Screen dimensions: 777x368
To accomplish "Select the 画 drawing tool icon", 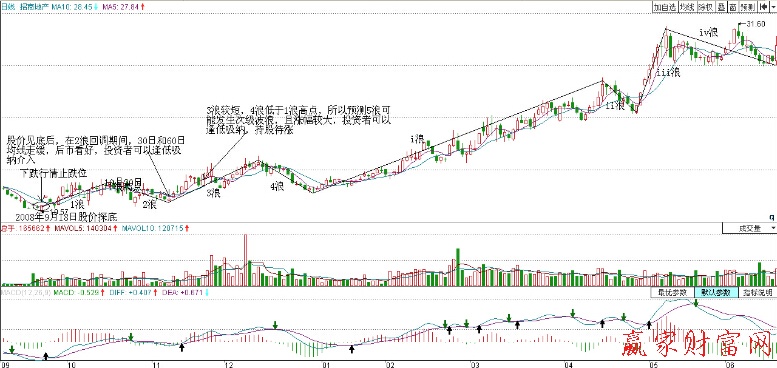I will (733, 7).
